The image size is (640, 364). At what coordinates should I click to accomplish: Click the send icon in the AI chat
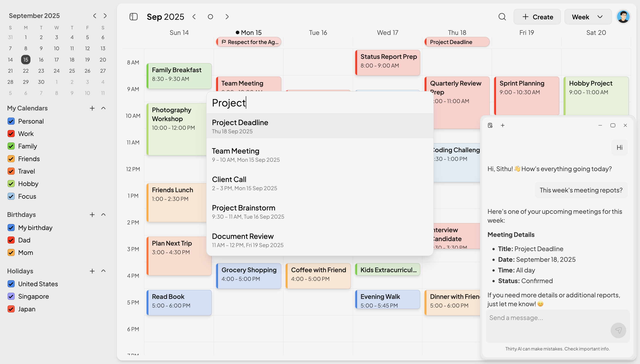(x=618, y=330)
